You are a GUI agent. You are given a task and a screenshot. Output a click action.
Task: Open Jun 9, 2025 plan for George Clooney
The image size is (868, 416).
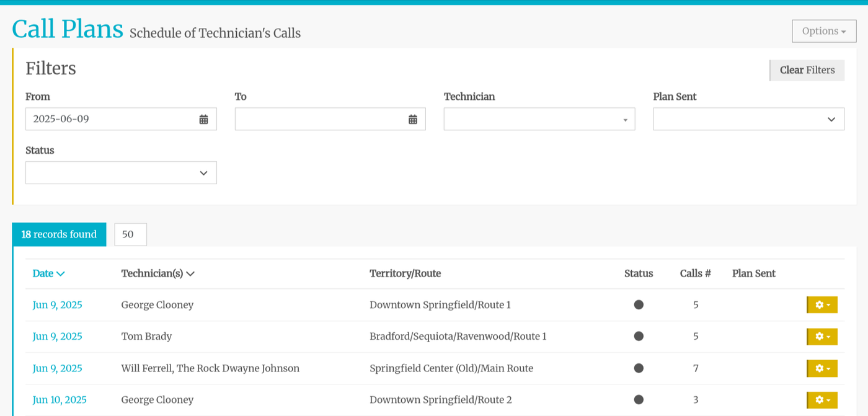[x=57, y=305]
